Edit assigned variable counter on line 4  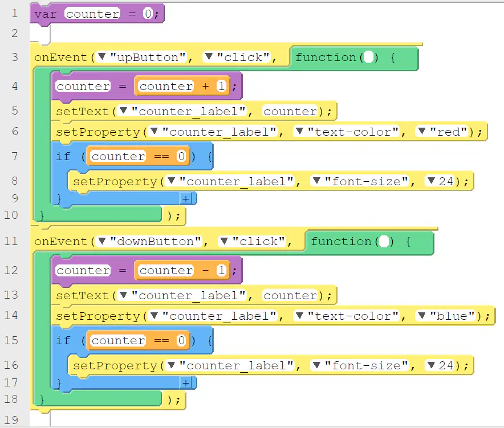(x=83, y=86)
